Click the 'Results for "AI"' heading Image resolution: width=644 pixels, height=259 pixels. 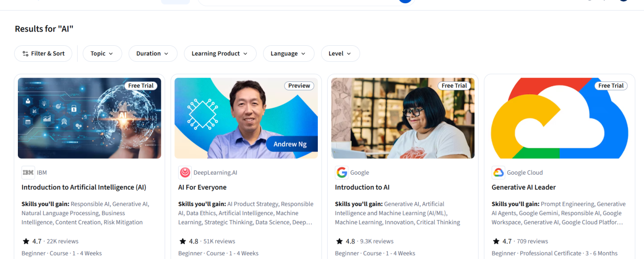tap(44, 29)
